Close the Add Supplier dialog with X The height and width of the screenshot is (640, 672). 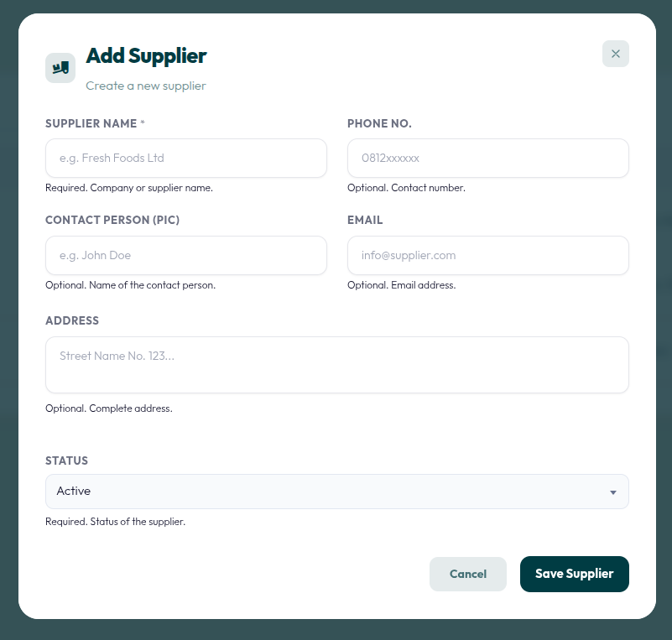[x=616, y=54]
